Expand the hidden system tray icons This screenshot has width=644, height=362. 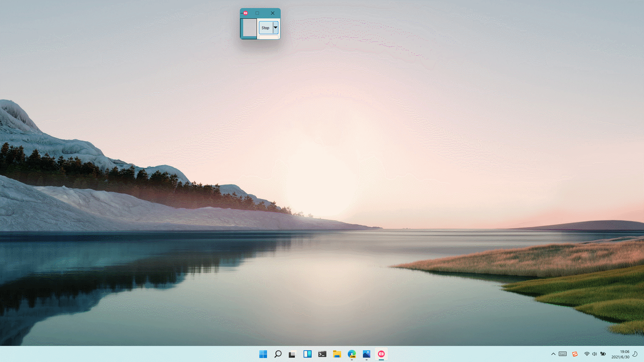[x=553, y=354]
